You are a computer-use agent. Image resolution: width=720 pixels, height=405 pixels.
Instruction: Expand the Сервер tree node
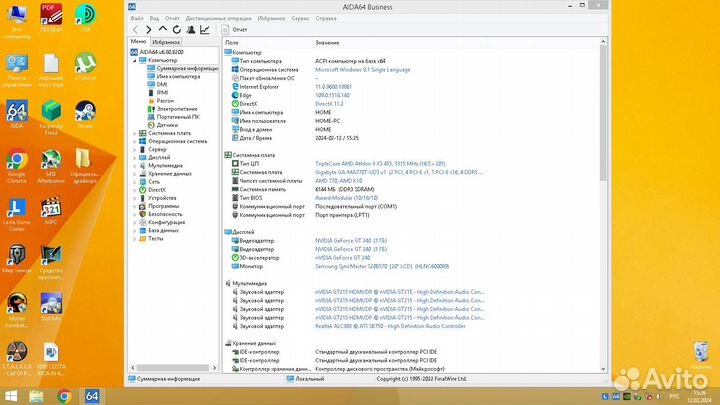(135, 149)
